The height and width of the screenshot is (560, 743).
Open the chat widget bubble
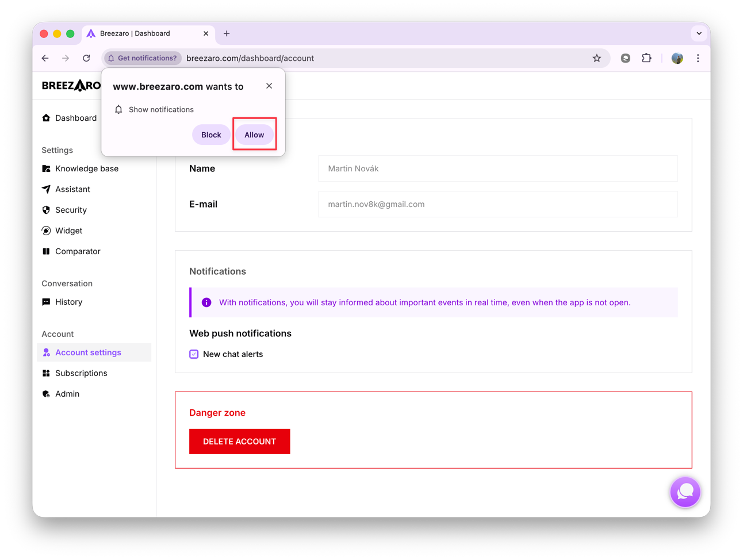[x=685, y=492]
